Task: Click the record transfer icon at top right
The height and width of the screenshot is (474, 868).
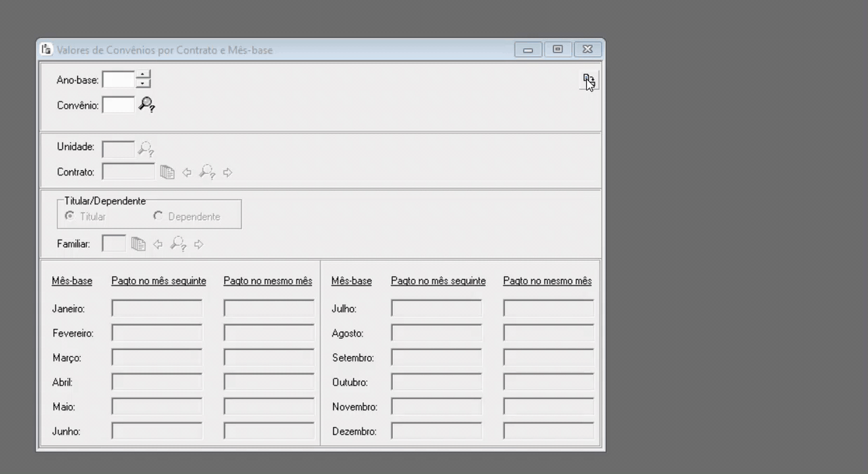Action: tap(589, 78)
